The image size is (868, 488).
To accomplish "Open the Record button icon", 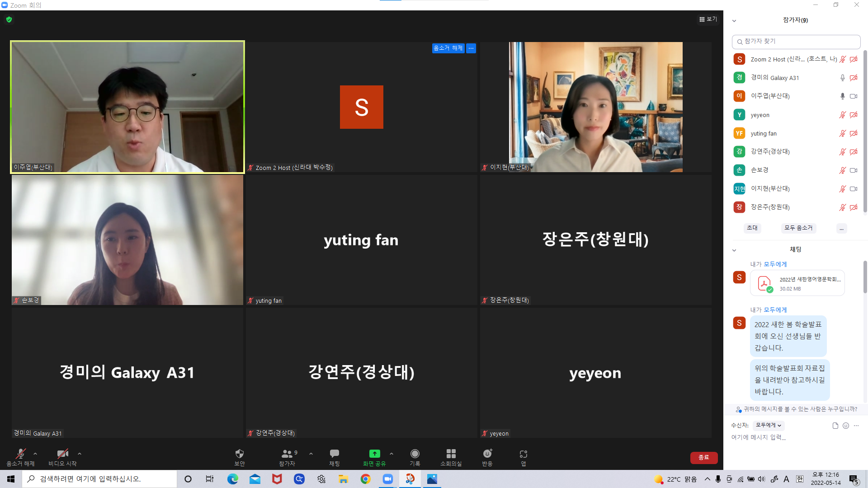I will click(415, 454).
